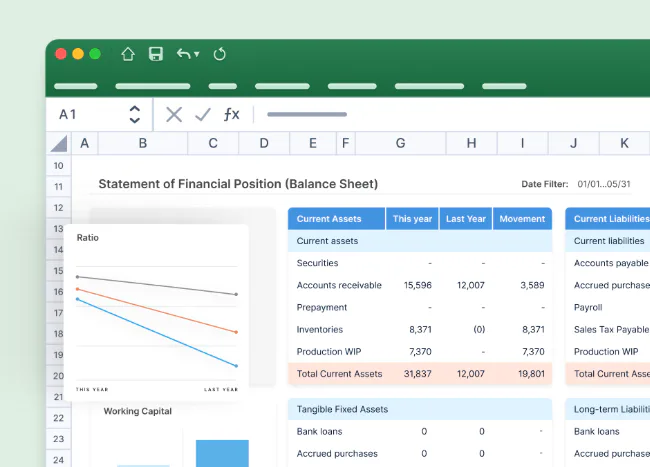Click the blue line in Ratio chart
650x467 pixels.
(157, 332)
